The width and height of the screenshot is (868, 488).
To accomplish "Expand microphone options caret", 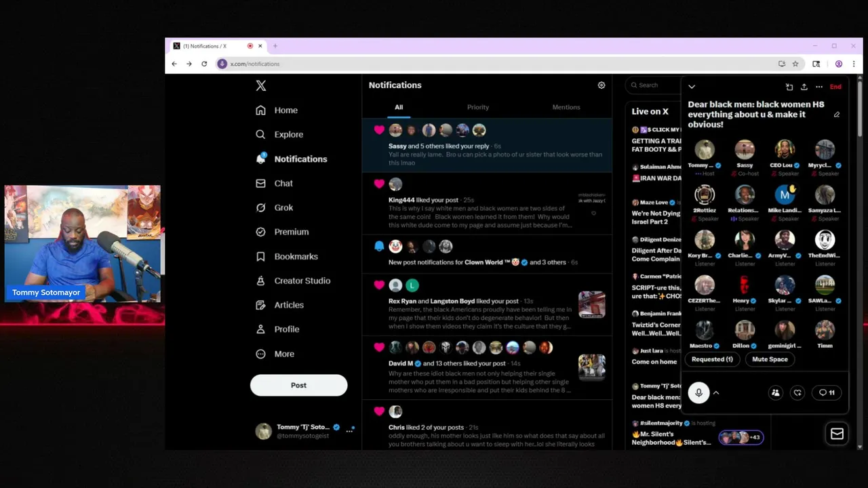I will tap(715, 392).
